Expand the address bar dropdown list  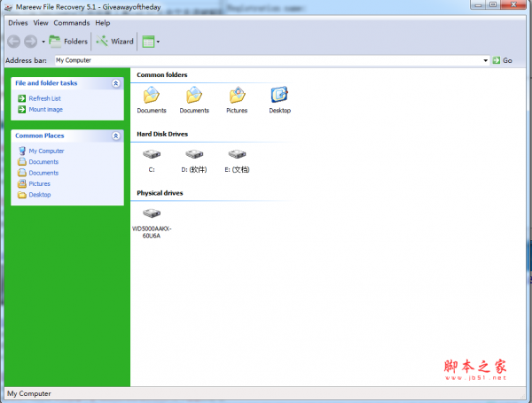click(486, 60)
